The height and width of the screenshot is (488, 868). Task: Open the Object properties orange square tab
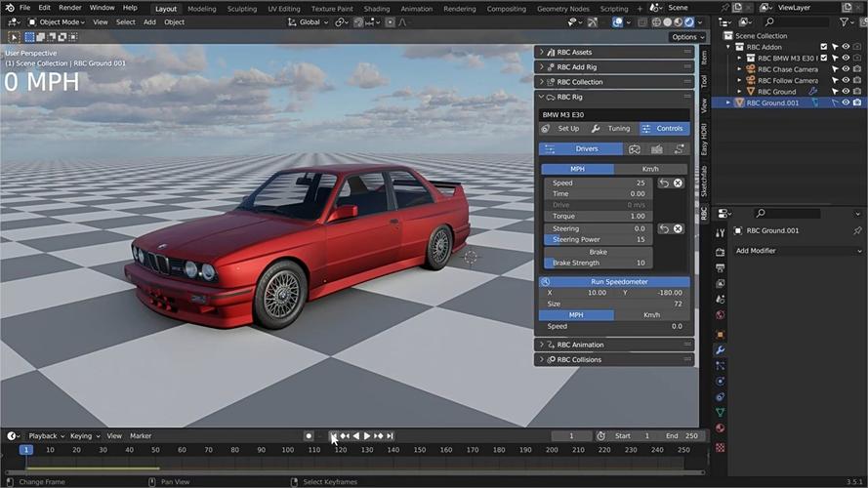[x=721, y=335]
